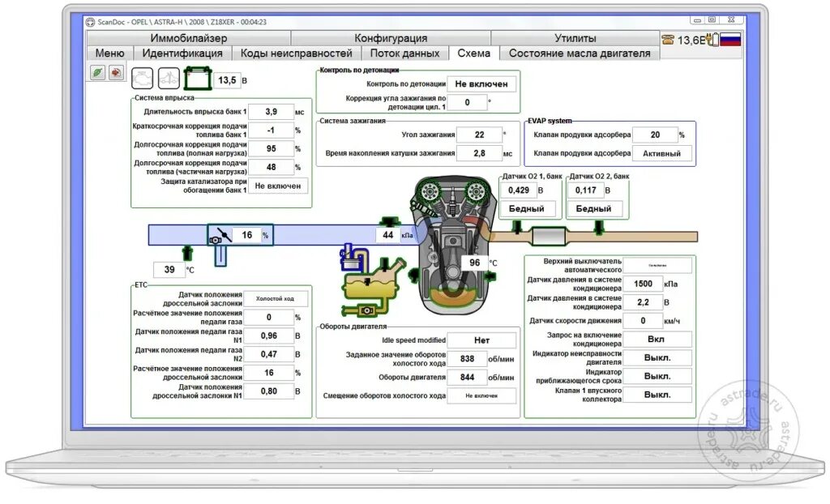The height and width of the screenshot is (504, 830).
Task: Switch to the Идентификация tab
Action: pyautogui.click(x=182, y=53)
